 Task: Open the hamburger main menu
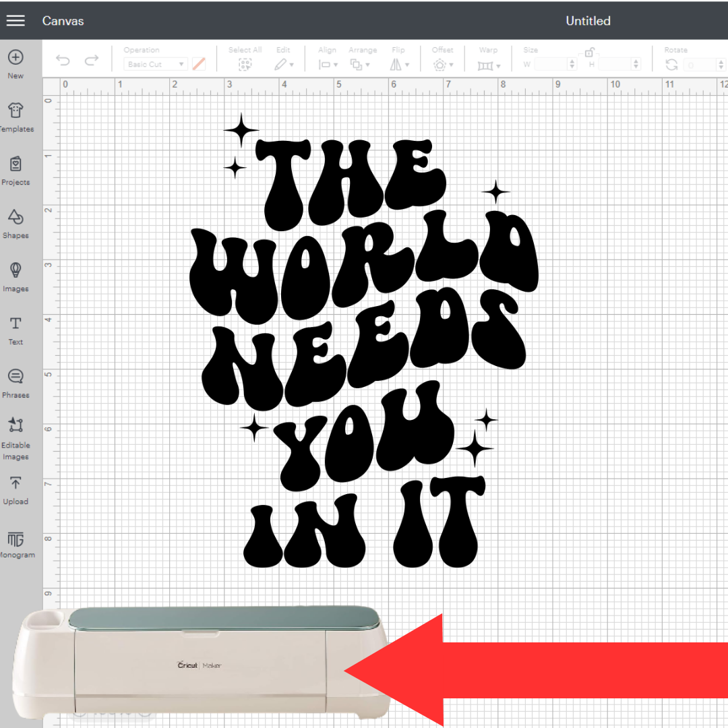16,20
